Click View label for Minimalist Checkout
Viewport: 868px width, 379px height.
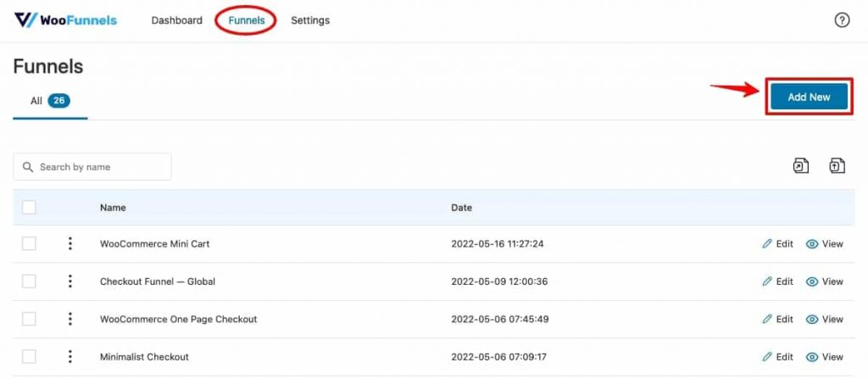tap(832, 357)
